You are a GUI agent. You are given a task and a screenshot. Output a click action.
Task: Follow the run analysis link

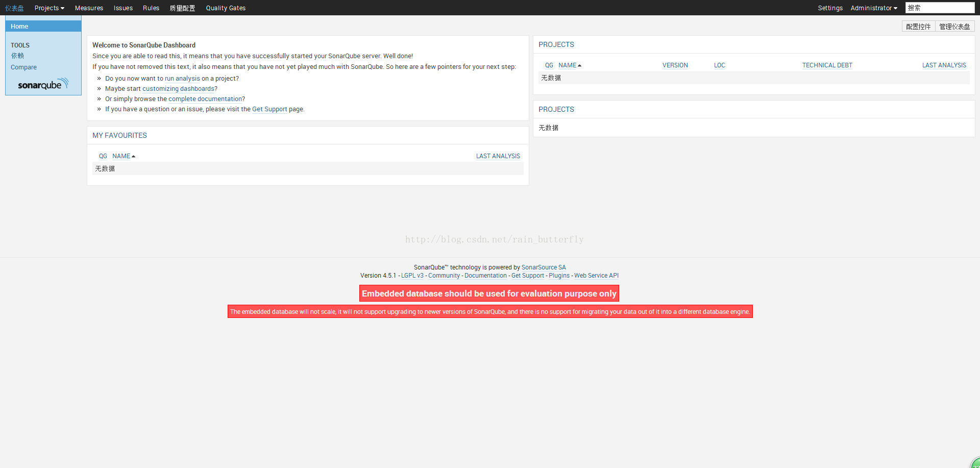tap(182, 79)
